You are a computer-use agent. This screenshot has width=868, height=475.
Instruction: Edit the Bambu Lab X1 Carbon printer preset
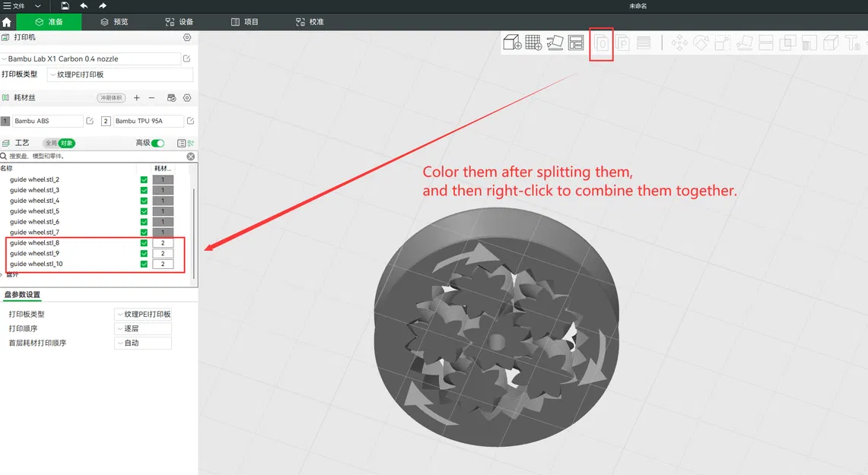[187, 59]
